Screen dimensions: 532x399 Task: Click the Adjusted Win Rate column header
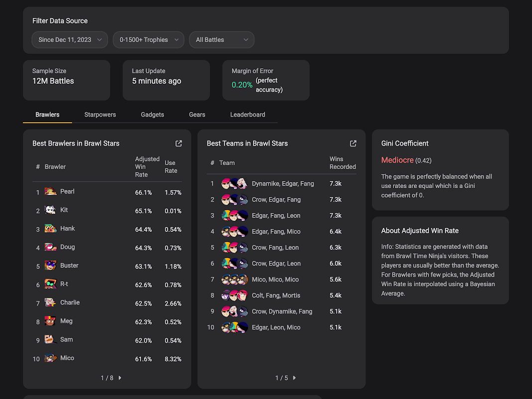point(147,167)
